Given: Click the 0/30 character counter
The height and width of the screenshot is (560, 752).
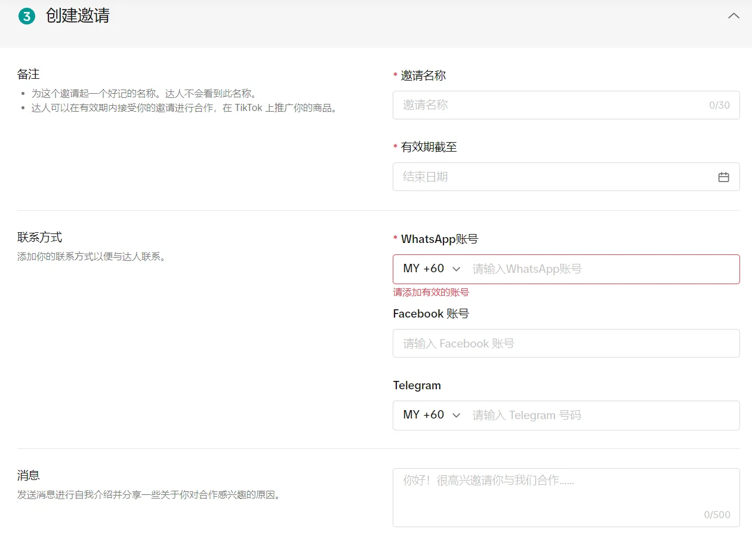Looking at the screenshot, I should 719,105.
